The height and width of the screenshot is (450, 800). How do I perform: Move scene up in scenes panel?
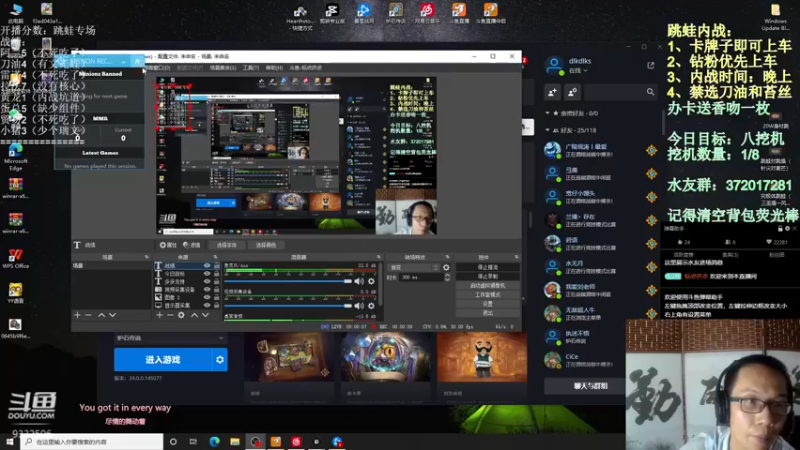click(x=102, y=315)
